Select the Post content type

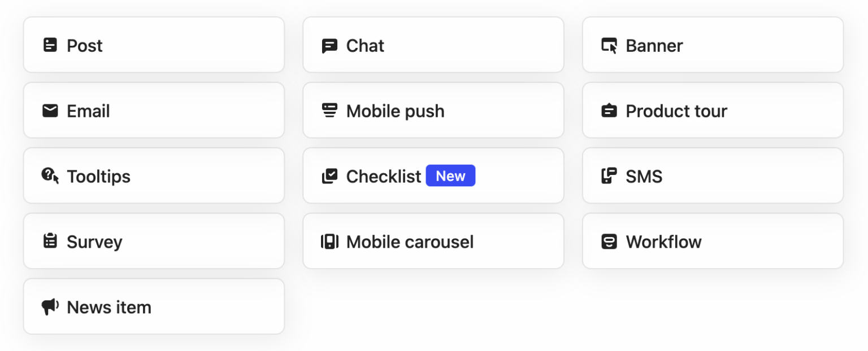pos(153,45)
